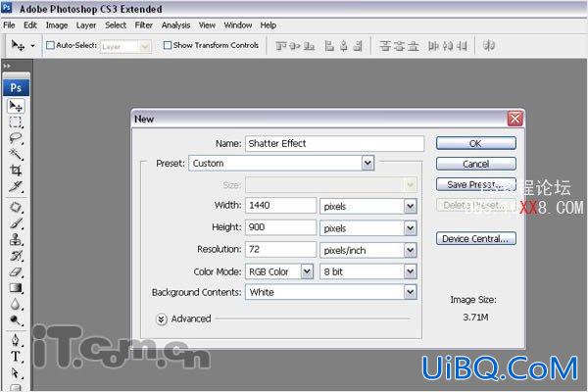Click the Align Vertical Centers icon
This screenshot has width=588, height=392.
pos(295,46)
